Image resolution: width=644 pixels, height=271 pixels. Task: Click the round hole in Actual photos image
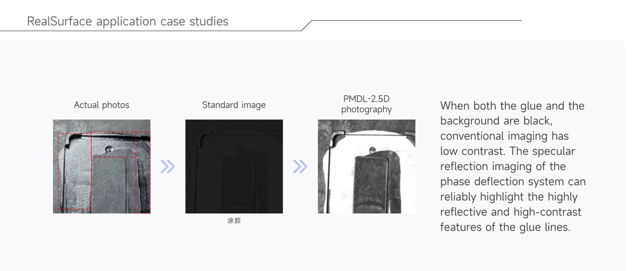click(x=108, y=149)
